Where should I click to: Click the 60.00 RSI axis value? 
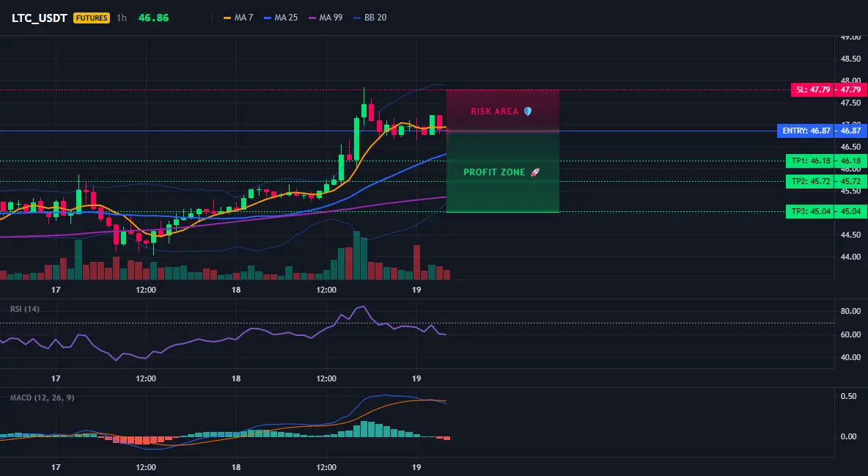850,334
